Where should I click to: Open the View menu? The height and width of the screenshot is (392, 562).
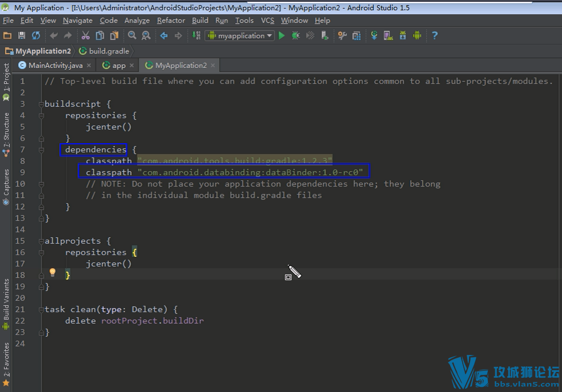coord(48,21)
